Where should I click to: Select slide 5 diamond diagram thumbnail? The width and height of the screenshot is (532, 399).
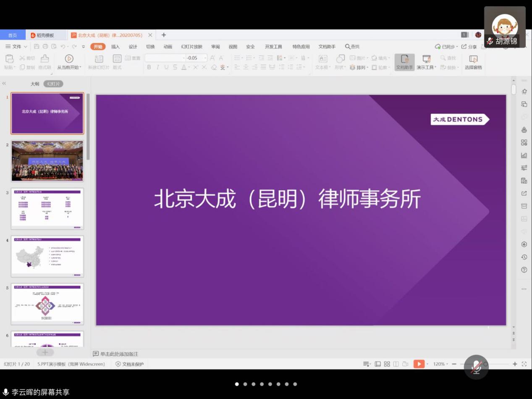[47, 304]
